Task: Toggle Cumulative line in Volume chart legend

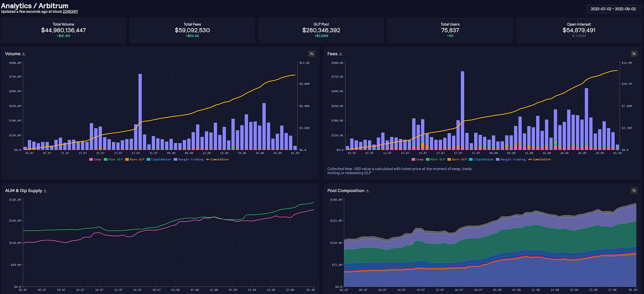Action: [x=217, y=159]
